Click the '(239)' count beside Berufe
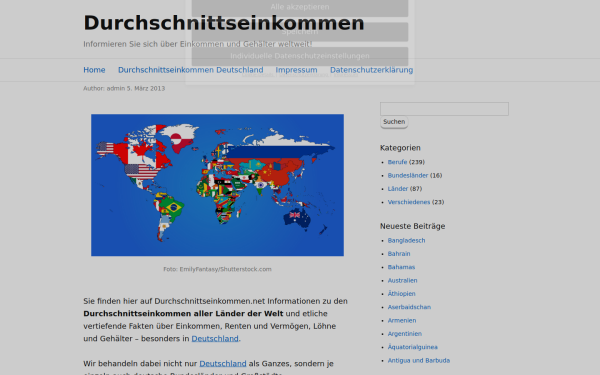 click(x=417, y=162)
